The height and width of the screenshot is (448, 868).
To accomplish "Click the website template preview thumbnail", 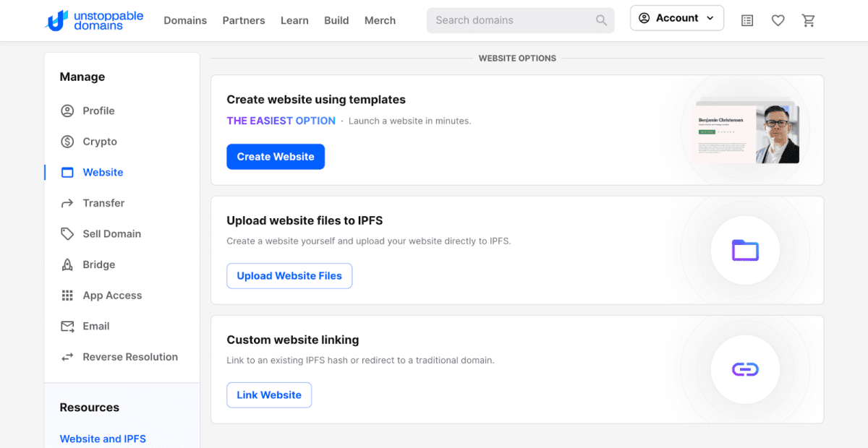I will pos(748,132).
